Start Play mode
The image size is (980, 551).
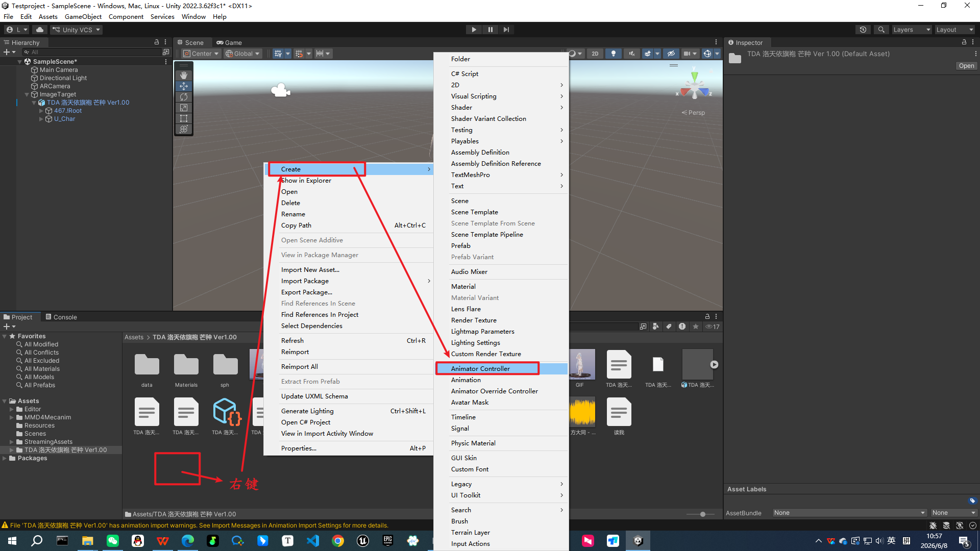pyautogui.click(x=474, y=30)
